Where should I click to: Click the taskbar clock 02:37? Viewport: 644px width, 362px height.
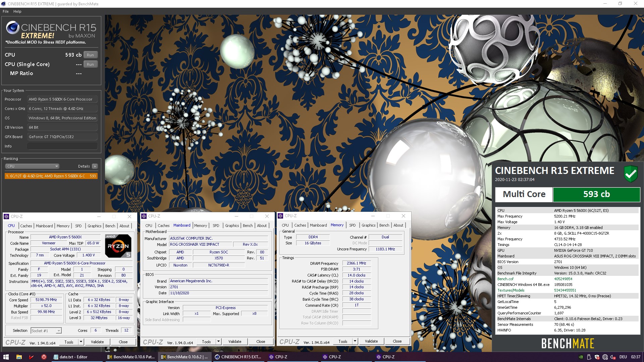click(636, 357)
